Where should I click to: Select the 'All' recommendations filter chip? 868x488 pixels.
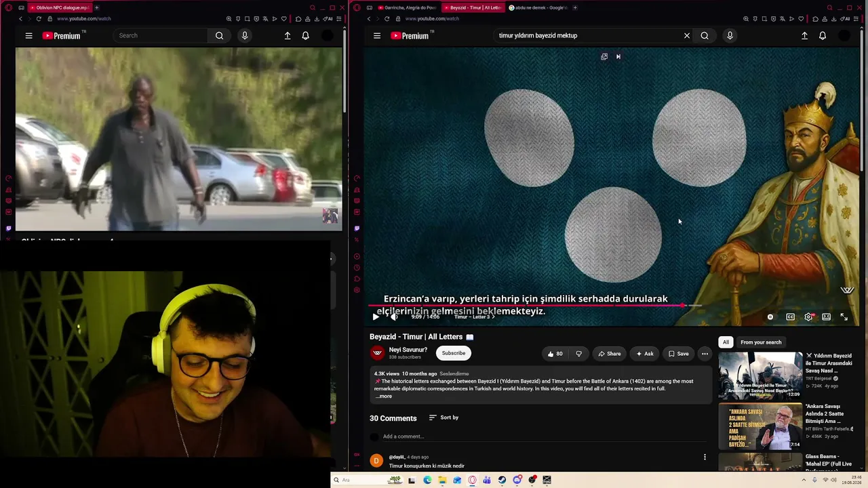(726, 342)
